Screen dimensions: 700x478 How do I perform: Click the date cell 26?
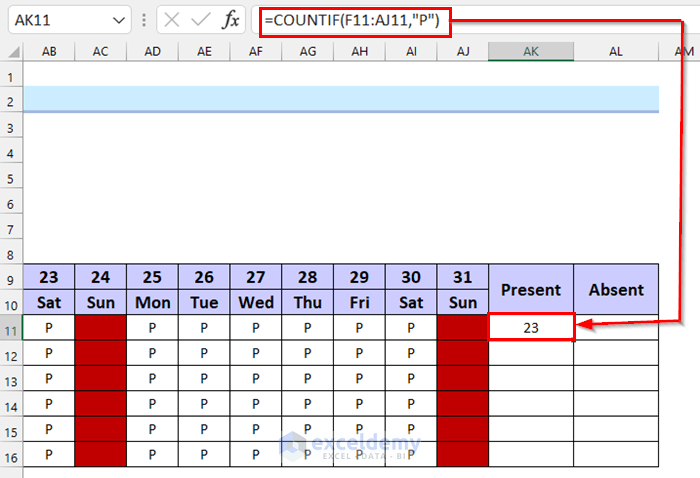click(204, 277)
